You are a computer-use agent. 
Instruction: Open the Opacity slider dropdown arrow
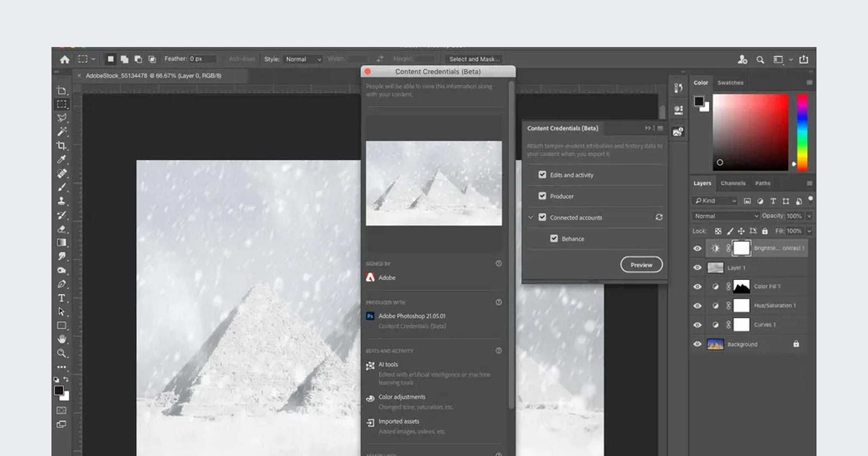pyautogui.click(x=809, y=216)
